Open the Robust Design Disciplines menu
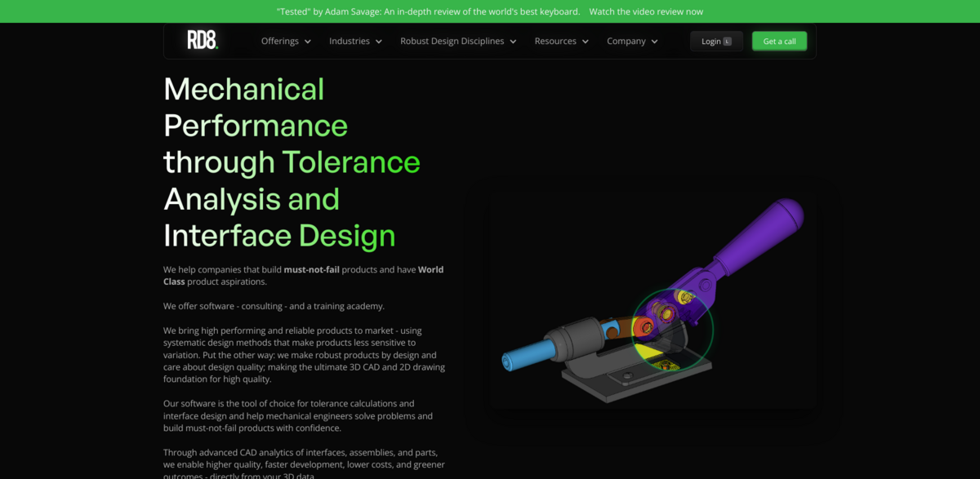This screenshot has height=479, width=980. click(452, 41)
